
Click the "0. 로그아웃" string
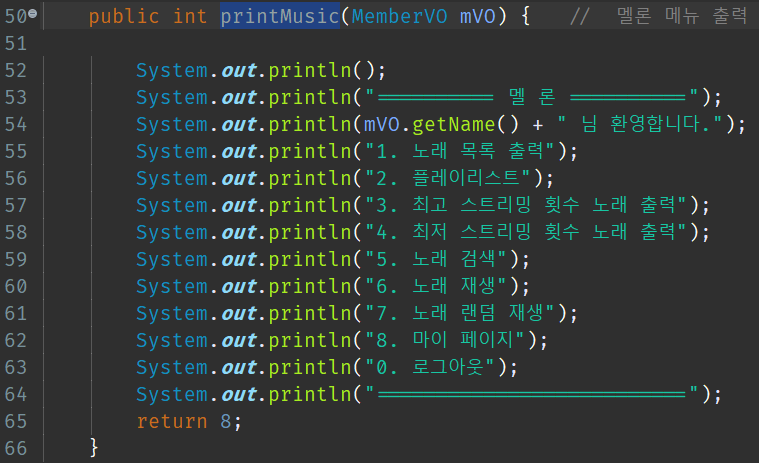[430, 368]
